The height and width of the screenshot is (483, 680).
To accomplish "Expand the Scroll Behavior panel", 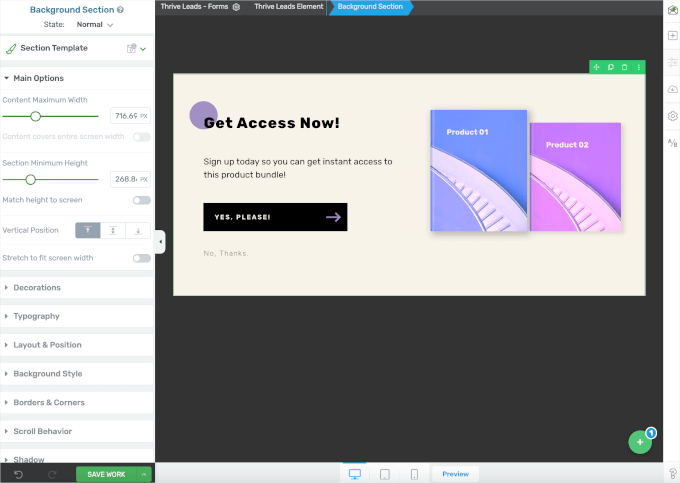I will [77, 431].
